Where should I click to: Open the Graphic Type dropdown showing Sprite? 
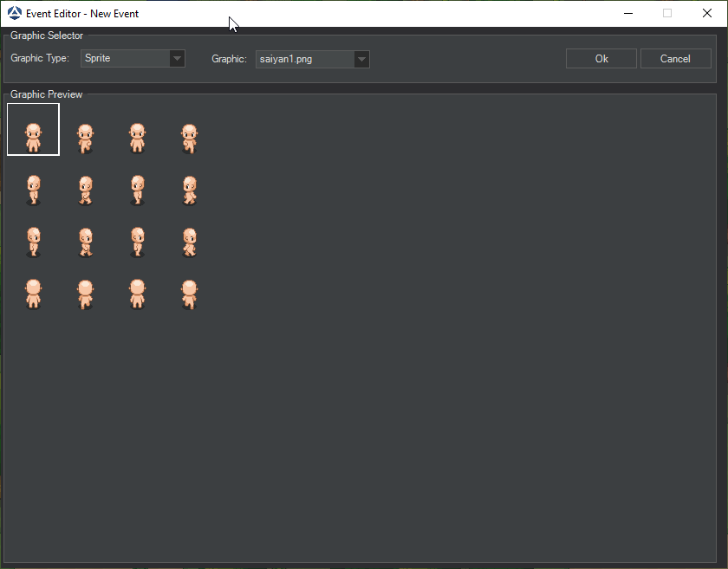(x=126, y=58)
